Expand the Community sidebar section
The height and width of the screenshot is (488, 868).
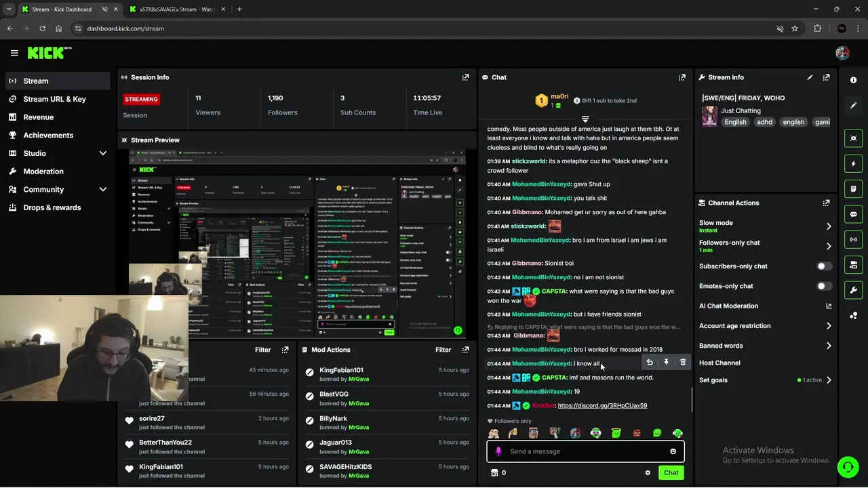tap(103, 190)
